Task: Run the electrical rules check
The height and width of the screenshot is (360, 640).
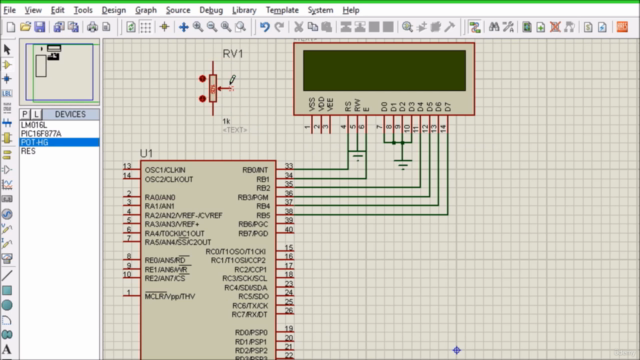Action: (x=602, y=27)
